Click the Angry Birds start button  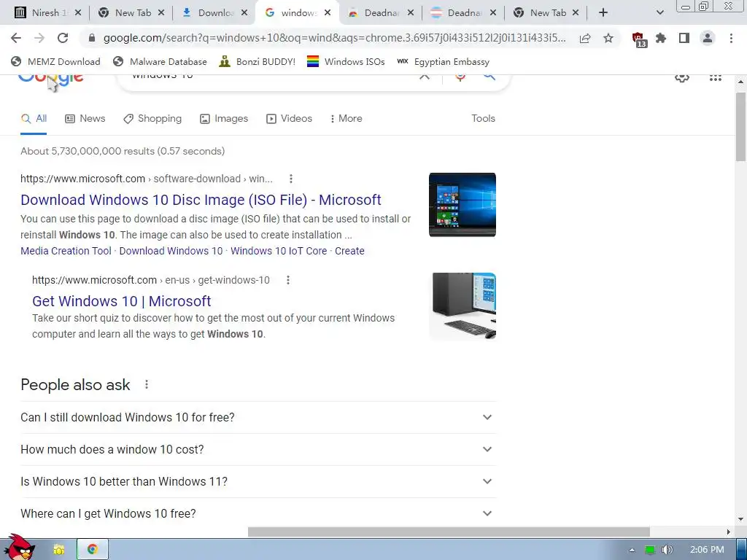[19, 548]
